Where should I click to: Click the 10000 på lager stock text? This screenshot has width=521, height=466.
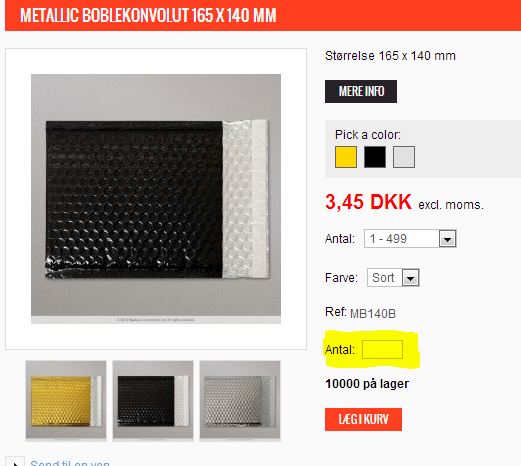367,384
